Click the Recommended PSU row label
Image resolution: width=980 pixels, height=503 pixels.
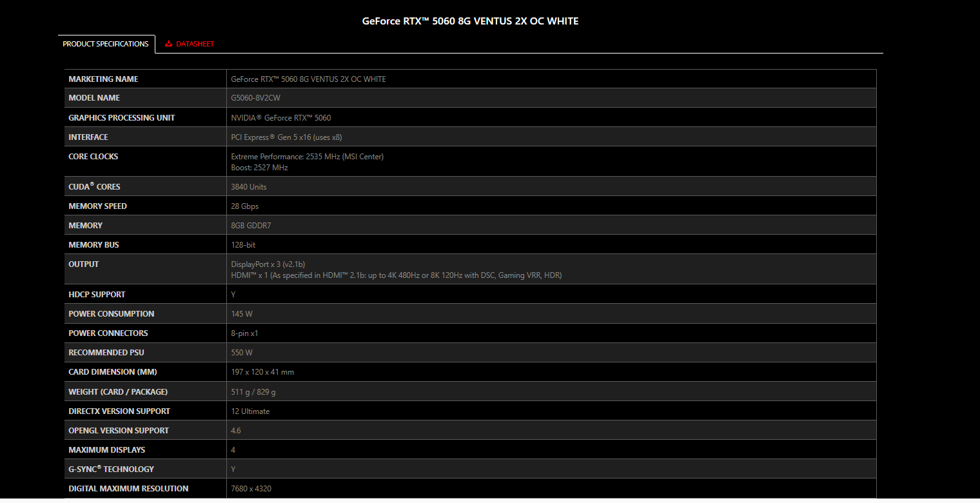106,353
